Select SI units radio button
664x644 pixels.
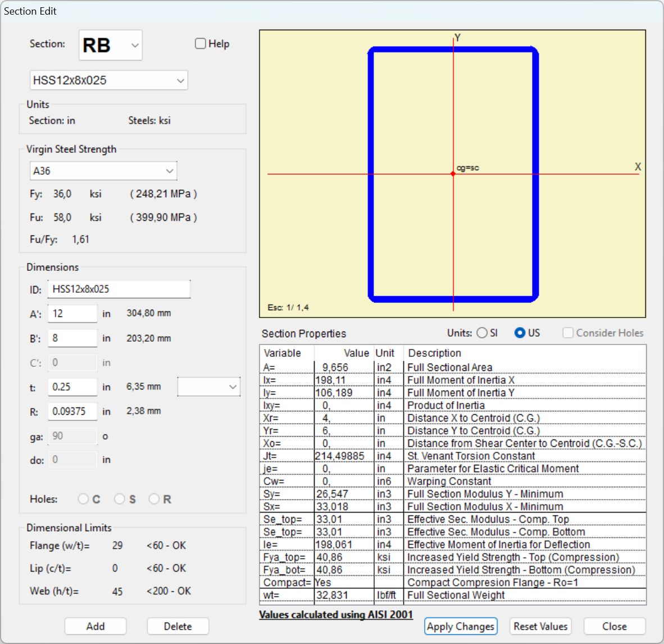click(x=482, y=333)
